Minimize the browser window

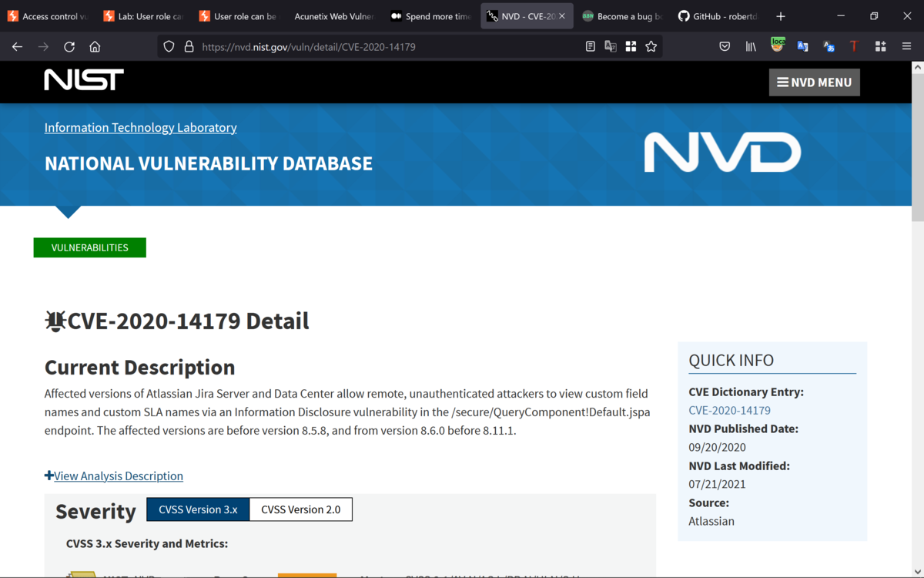point(841,16)
